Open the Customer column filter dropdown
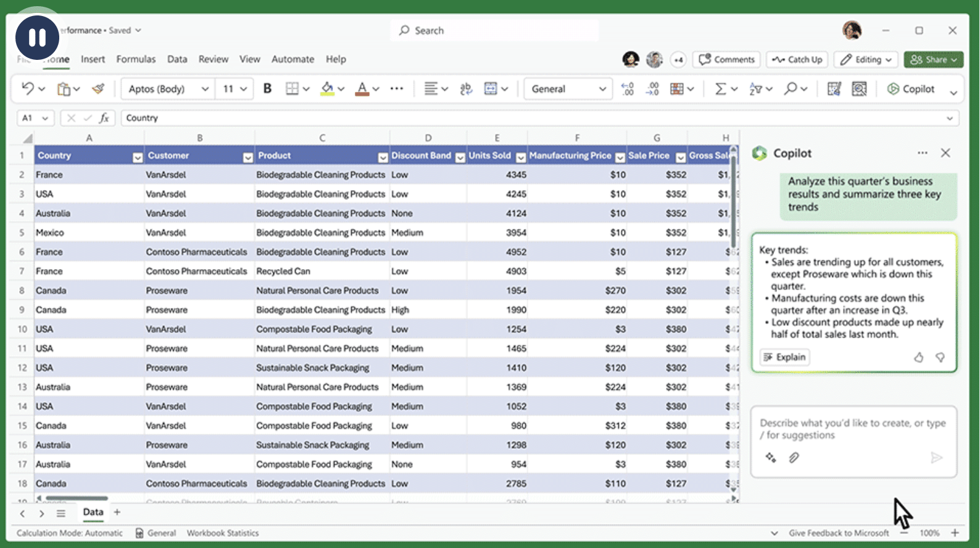 coord(247,157)
